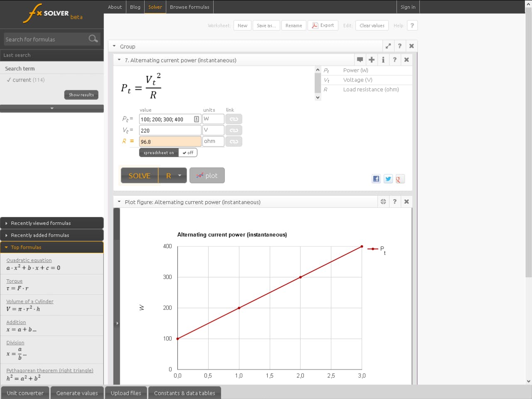Open Quadratic equation formula link

click(29, 260)
